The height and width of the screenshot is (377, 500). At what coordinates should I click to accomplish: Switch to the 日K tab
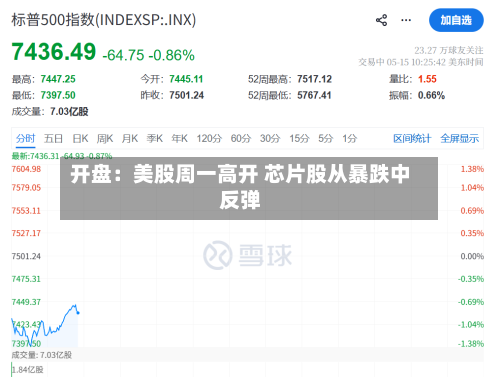pos(80,138)
